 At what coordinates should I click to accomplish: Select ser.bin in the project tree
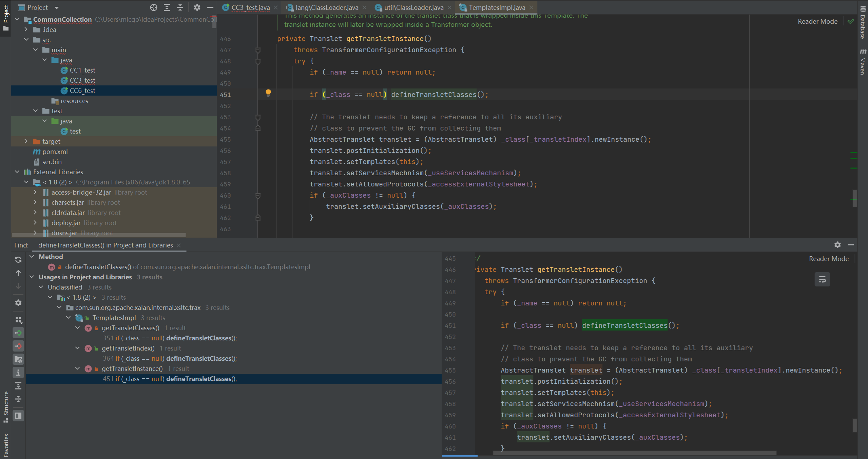coord(52,162)
